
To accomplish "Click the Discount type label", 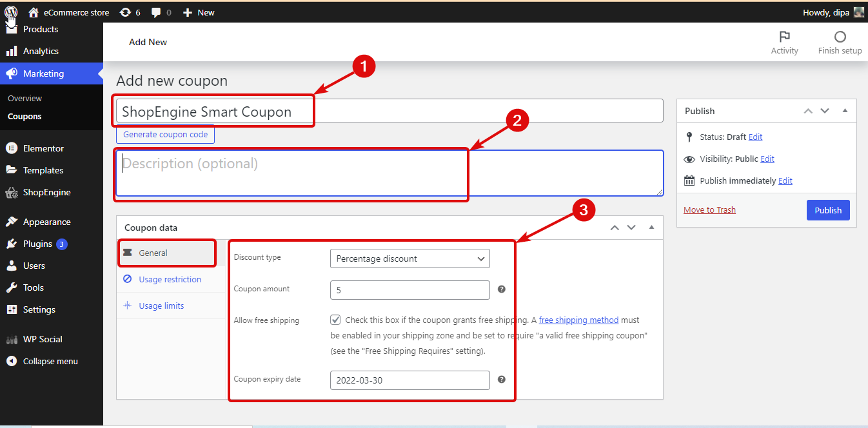I will (257, 257).
